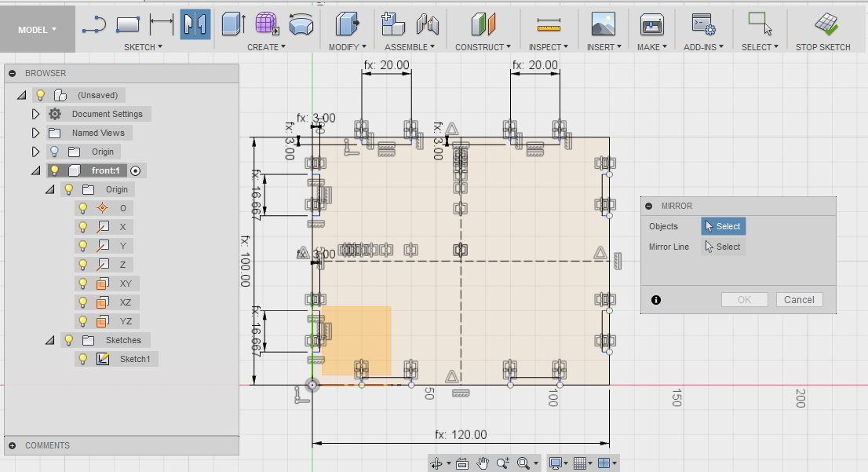Open the SKETCH menu
Viewport: 868px width, 472px height.
[x=143, y=47]
